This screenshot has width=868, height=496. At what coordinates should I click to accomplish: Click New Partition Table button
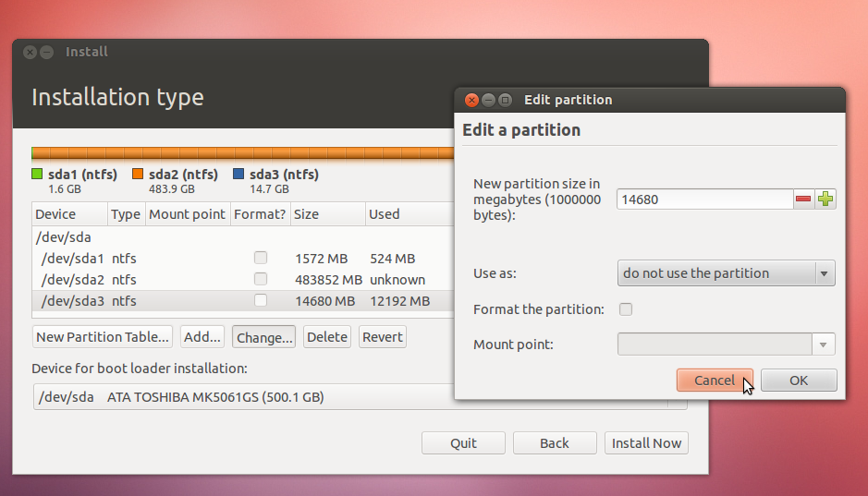point(103,337)
